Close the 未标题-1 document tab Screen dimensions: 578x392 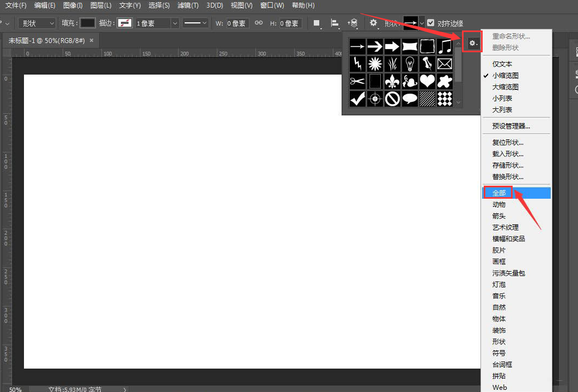pos(92,40)
